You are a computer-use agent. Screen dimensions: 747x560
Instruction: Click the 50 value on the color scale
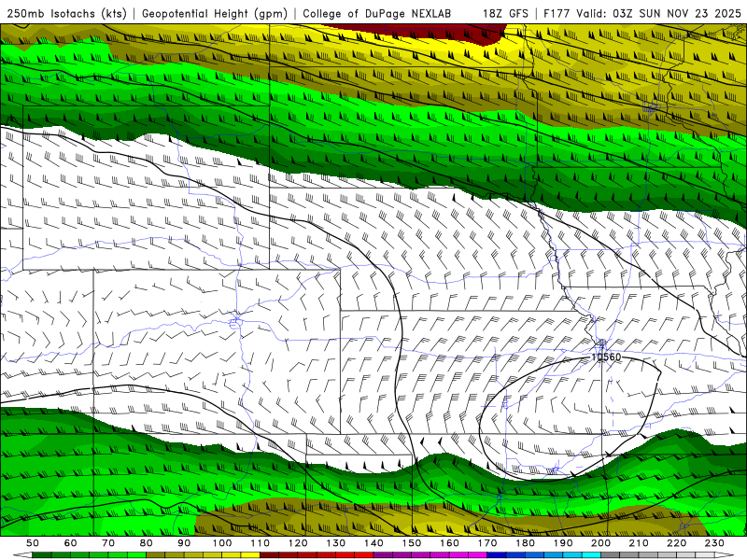(33, 543)
